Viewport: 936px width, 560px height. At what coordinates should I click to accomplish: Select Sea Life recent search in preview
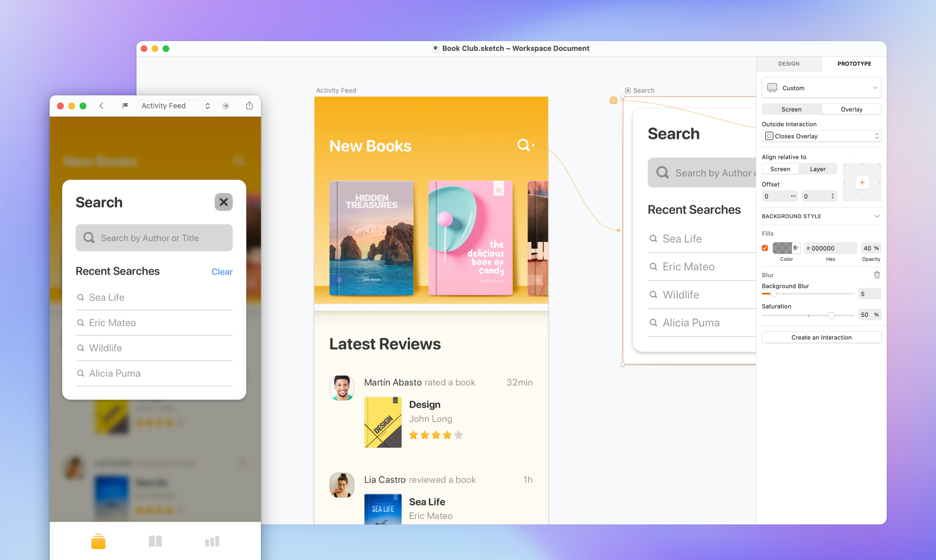[154, 297]
